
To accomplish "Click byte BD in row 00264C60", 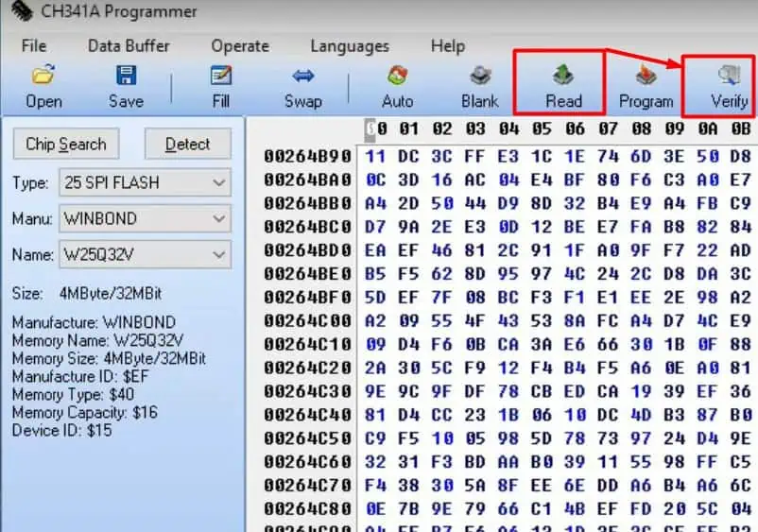I will pos(474,462).
